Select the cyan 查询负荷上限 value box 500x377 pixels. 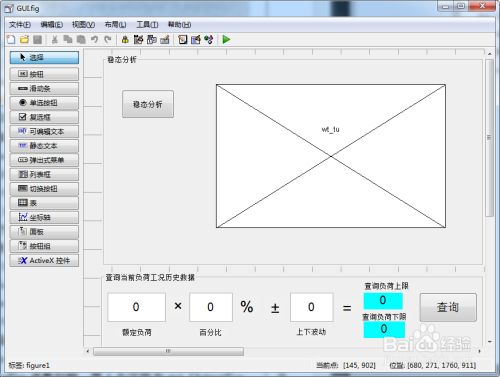[383, 301]
